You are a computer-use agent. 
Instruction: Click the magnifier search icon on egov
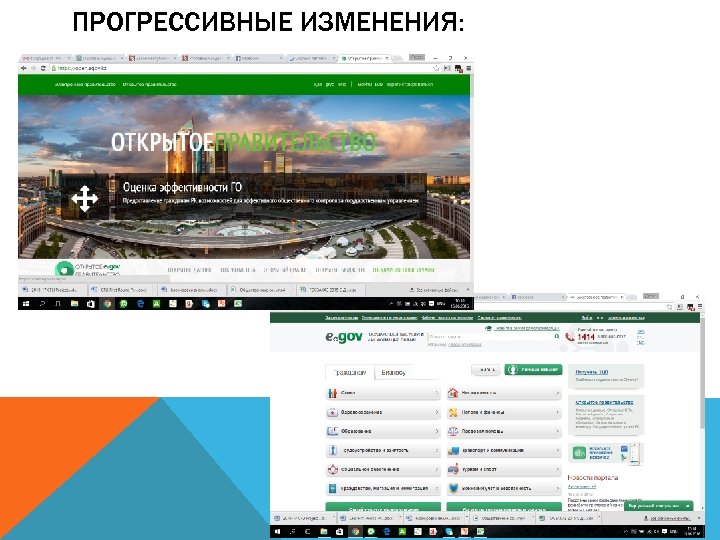[557, 337]
